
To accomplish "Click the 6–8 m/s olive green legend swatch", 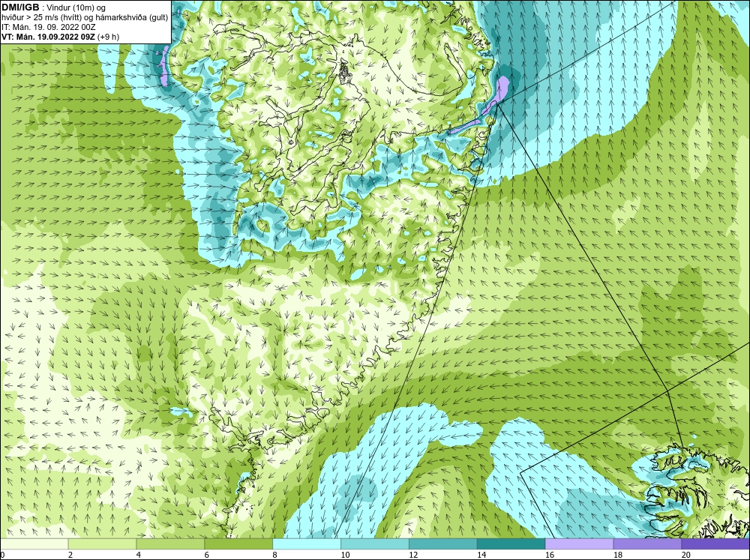I will coord(238,544).
